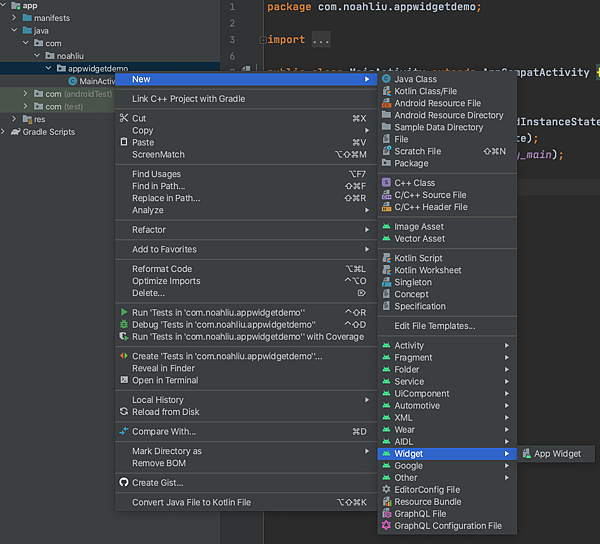Click the Android Resource File icon
The width and height of the screenshot is (600, 544).
tap(386, 103)
